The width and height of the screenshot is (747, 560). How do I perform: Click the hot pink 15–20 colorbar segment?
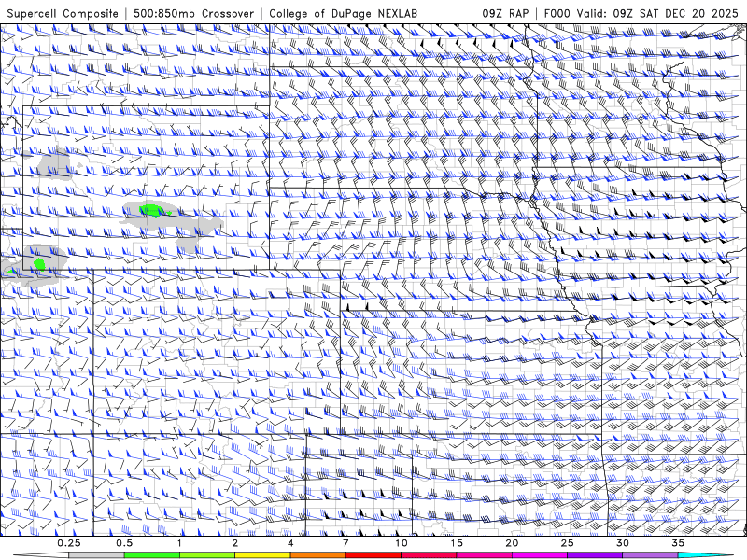pyautogui.click(x=484, y=555)
